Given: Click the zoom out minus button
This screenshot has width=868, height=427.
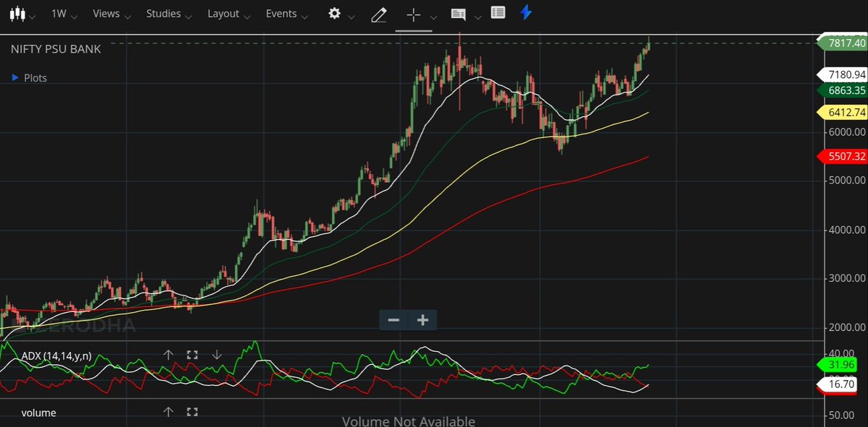Looking at the screenshot, I should click(393, 319).
